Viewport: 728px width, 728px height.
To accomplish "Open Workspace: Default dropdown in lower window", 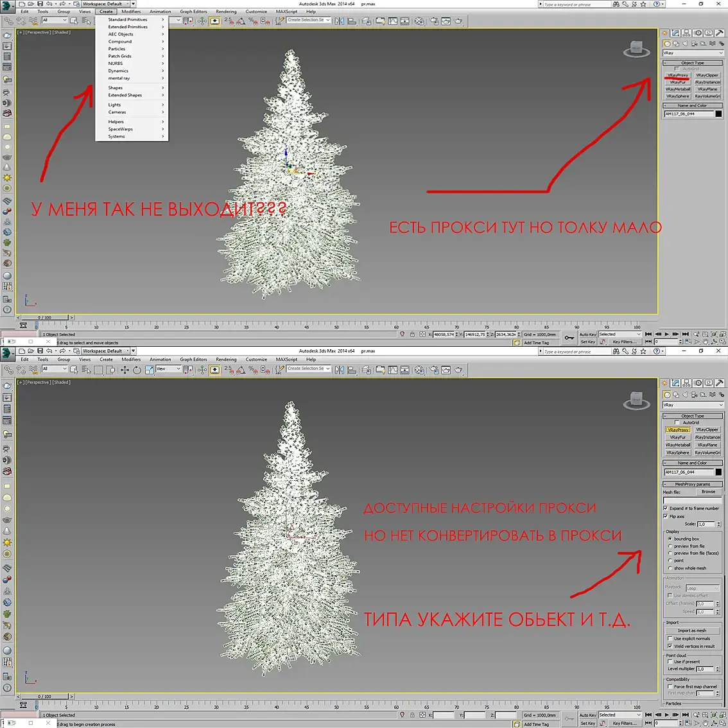I will (x=105, y=351).
